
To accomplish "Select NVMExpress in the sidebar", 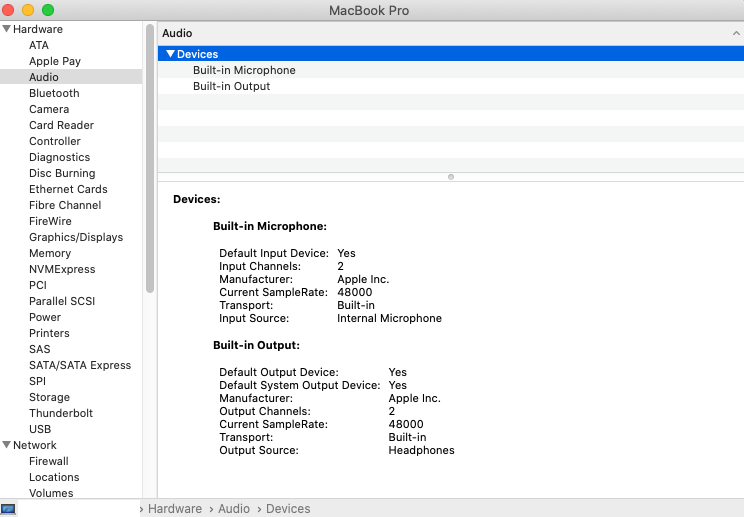I will 62,269.
